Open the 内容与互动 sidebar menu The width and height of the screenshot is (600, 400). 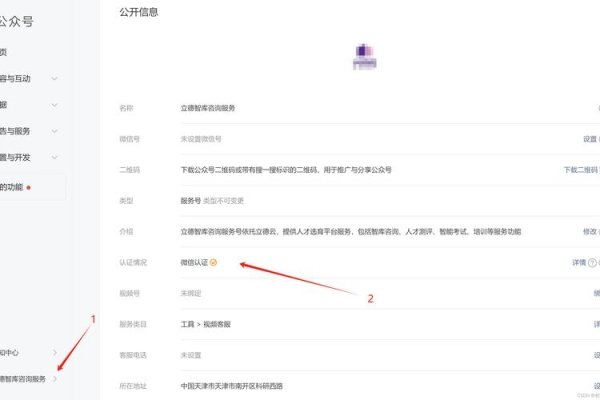[15, 78]
